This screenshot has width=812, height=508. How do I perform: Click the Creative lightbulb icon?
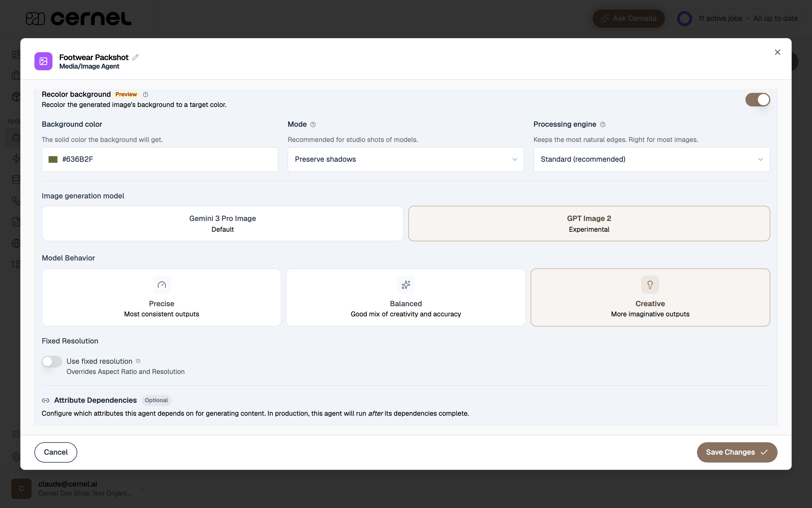click(650, 285)
